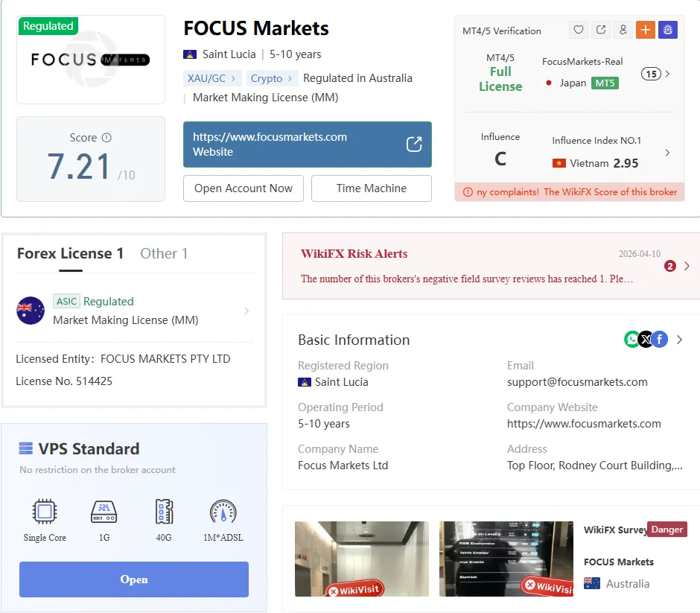
Task: Switch to Forex License 1 tab
Action: (x=70, y=253)
